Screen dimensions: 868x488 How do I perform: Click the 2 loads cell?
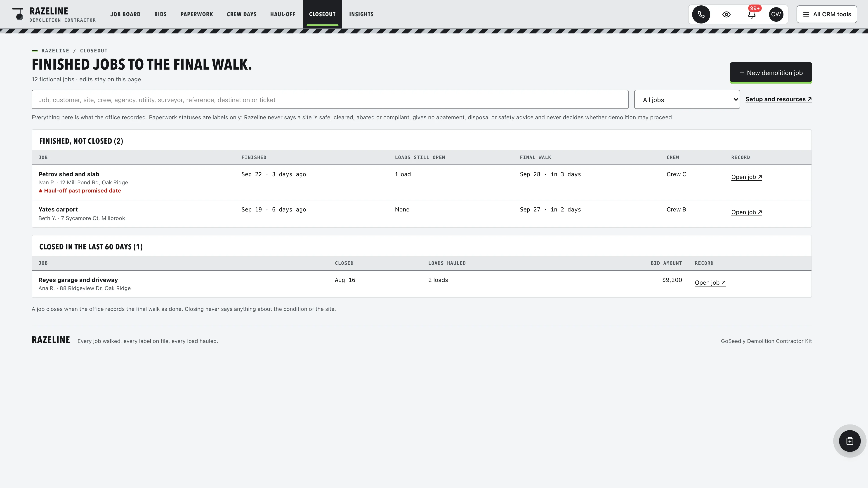438,280
